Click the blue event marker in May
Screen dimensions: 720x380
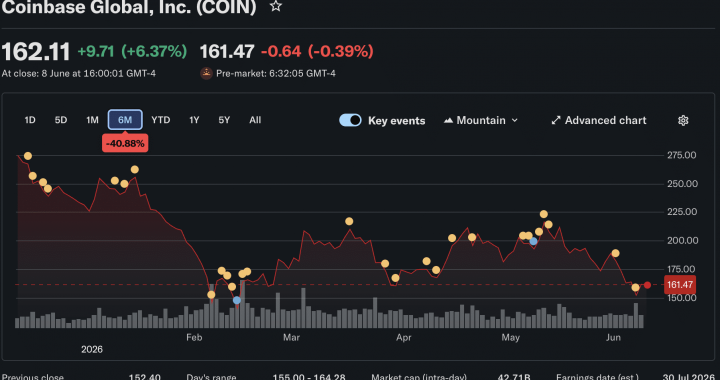click(533, 241)
